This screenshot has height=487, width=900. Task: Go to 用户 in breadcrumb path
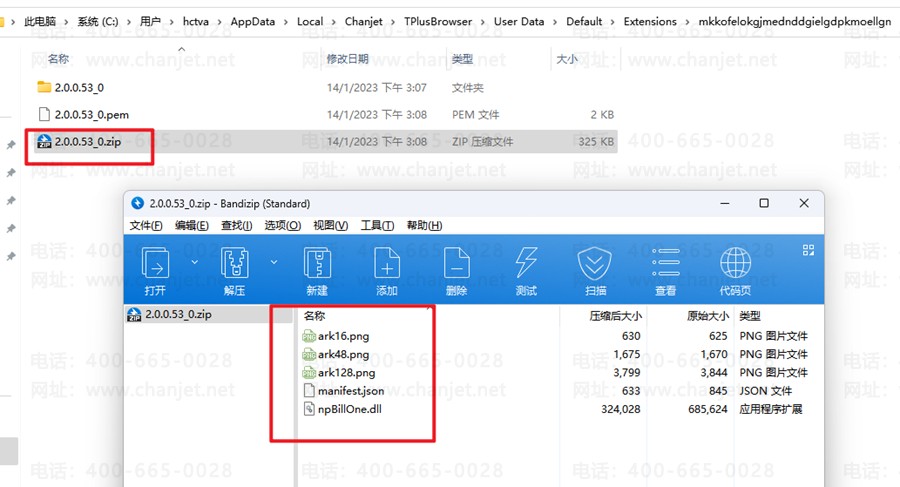point(150,21)
